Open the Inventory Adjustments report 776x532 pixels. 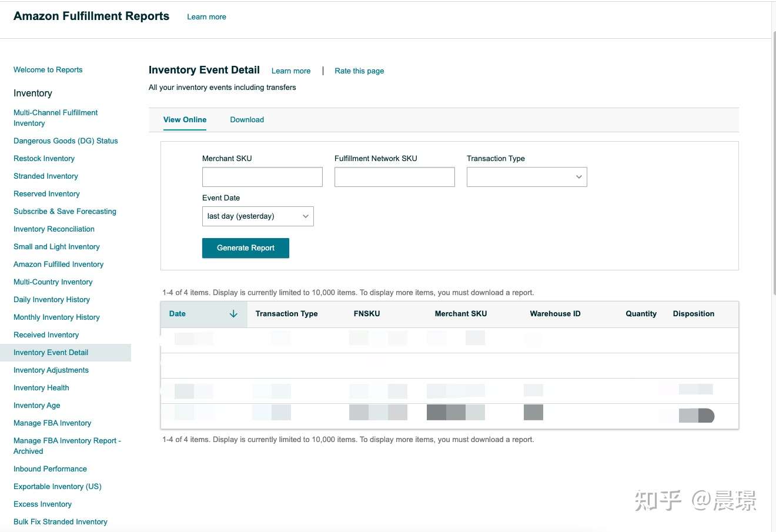click(51, 370)
